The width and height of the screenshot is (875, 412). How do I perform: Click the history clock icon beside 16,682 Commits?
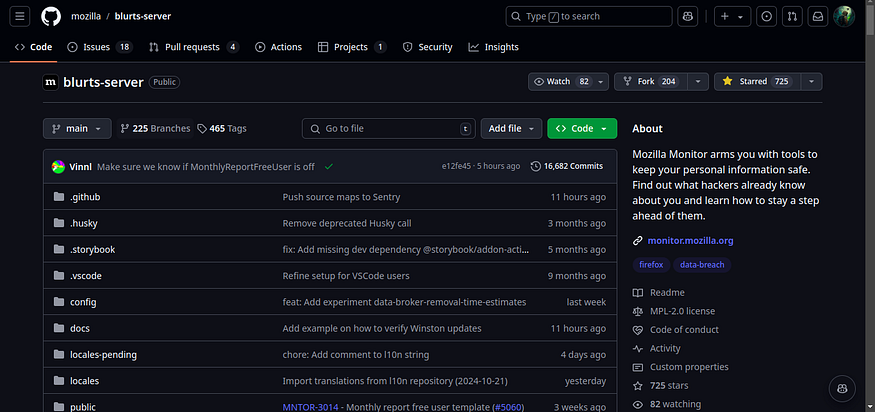(x=536, y=166)
